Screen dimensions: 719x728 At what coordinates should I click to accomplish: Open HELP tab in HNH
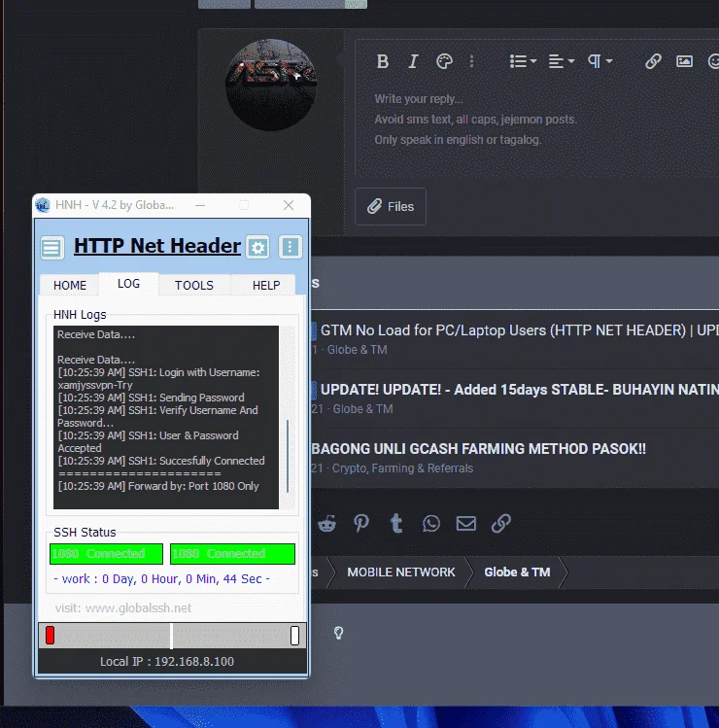(266, 285)
